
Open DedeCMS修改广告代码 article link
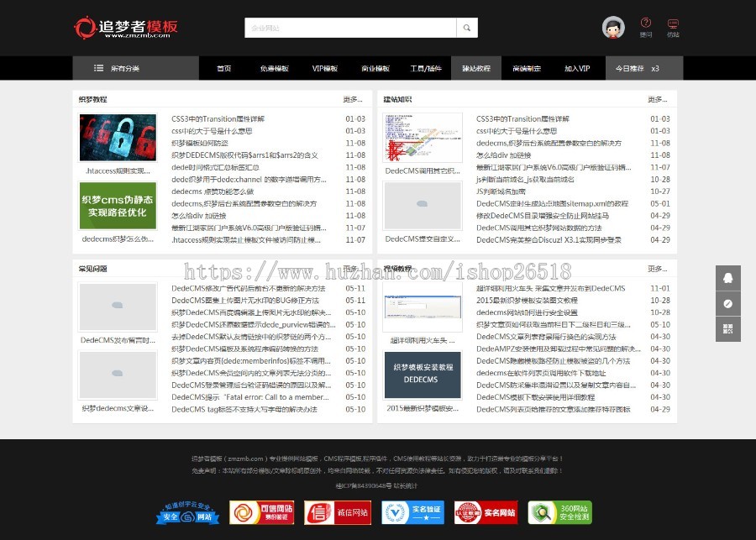[x=249, y=288]
